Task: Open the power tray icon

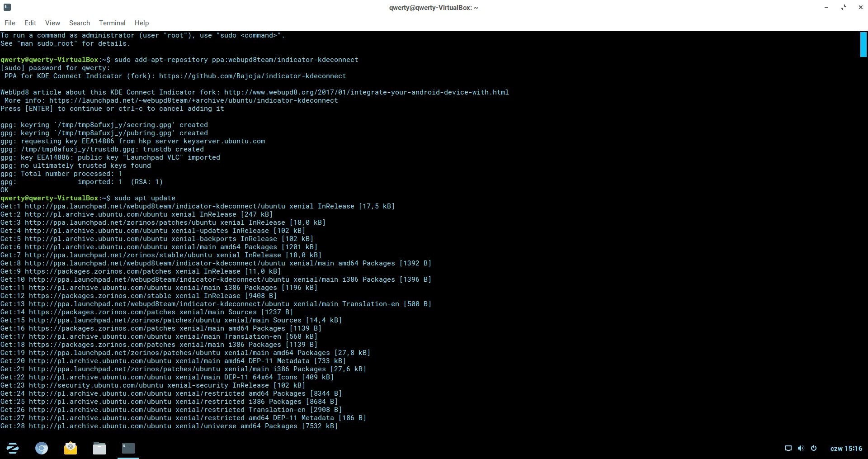Action: (x=814, y=448)
